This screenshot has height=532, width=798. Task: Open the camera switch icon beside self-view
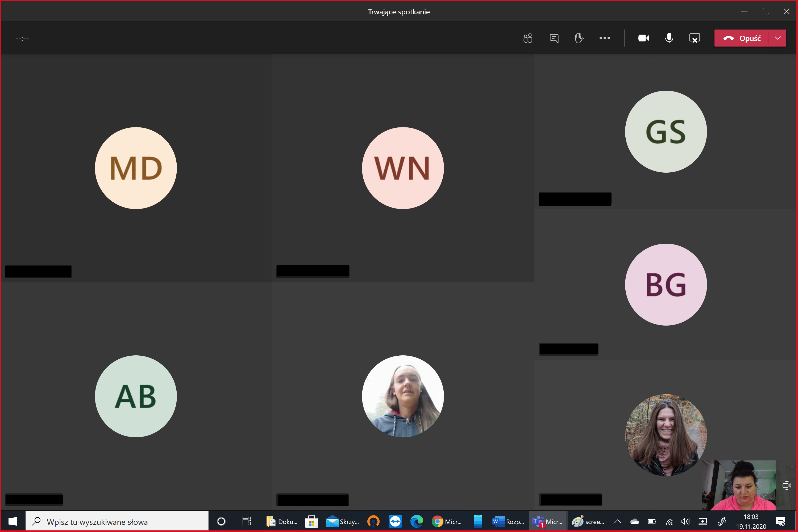coord(787,485)
